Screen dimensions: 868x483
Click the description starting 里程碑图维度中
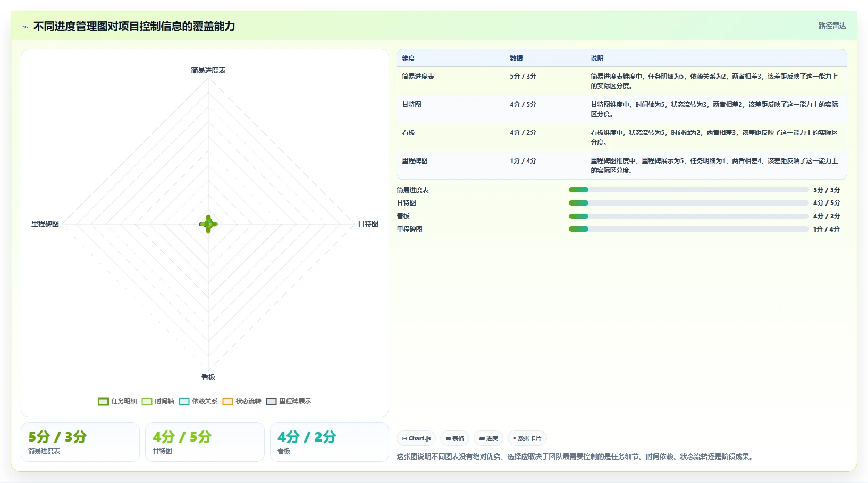pyautogui.click(x=714, y=166)
